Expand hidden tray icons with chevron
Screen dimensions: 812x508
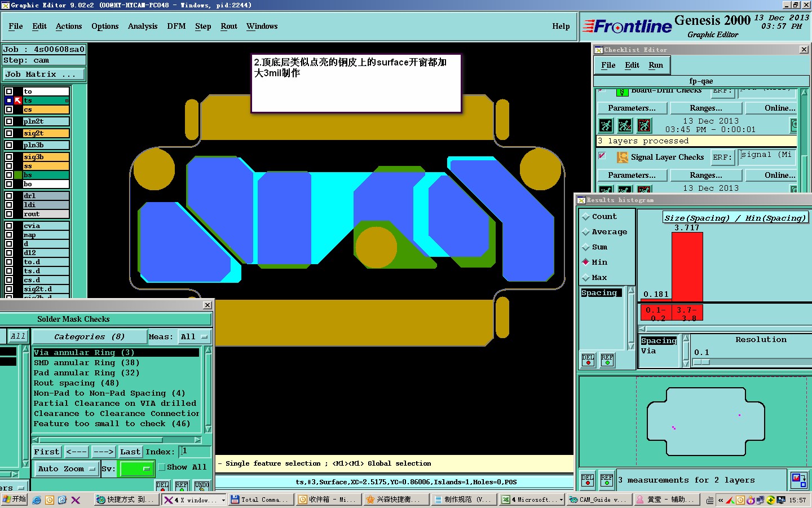tap(721, 500)
